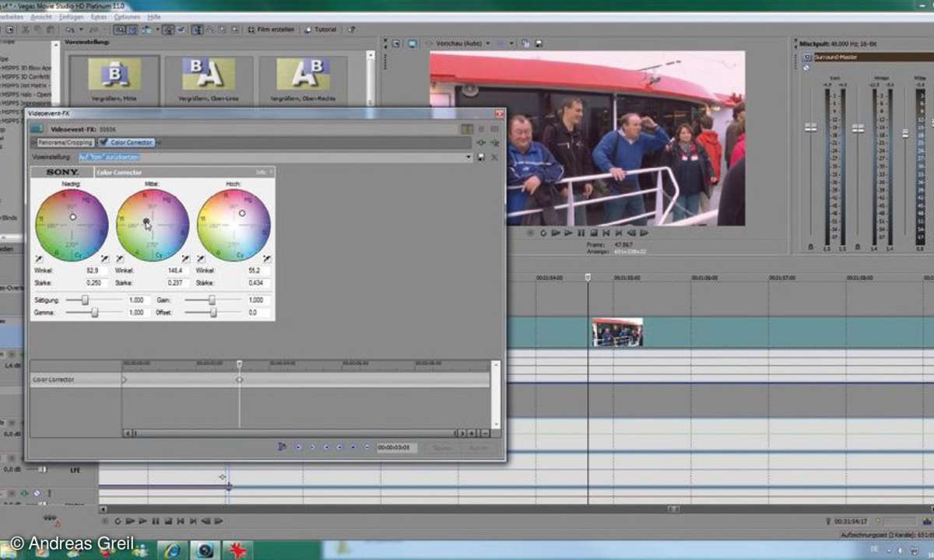Click the Sättigung slider handle
This screenshot has width=934, height=560.
click(x=85, y=299)
